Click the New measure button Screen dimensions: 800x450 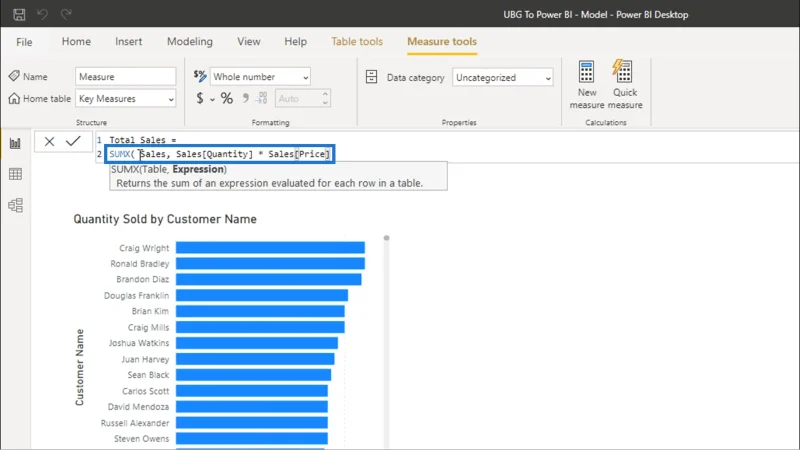[x=587, y=84]
